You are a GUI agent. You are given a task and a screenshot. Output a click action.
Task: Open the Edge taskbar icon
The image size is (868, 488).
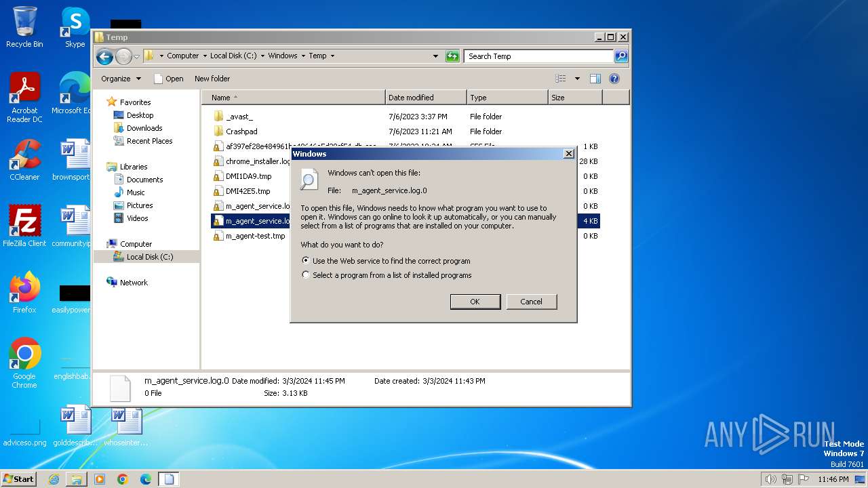146,479
